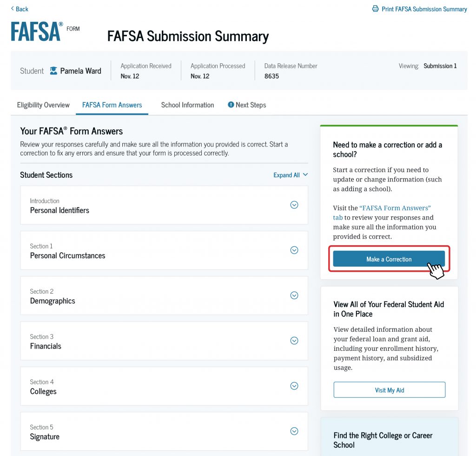Image resolution: width=476 pixels, height=456 pixels.
Task: Click the student avatar icon beside Pamela Ward
Action: 53,71
